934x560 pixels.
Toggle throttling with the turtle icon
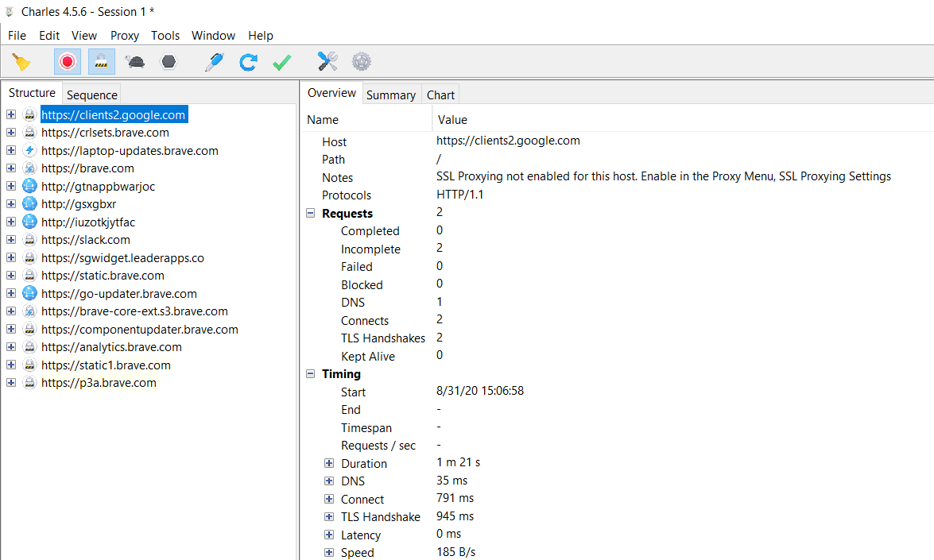(135, 62)
